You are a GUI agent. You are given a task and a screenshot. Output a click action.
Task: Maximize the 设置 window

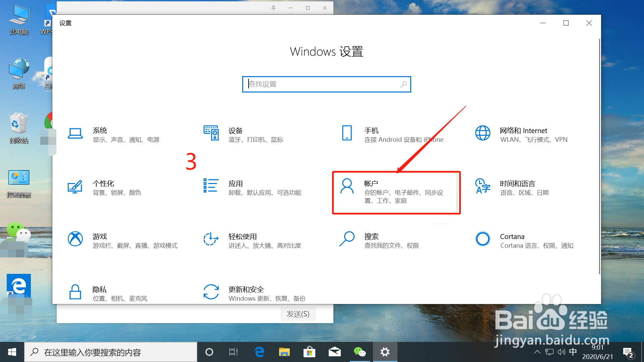click(x=566, y=23)
